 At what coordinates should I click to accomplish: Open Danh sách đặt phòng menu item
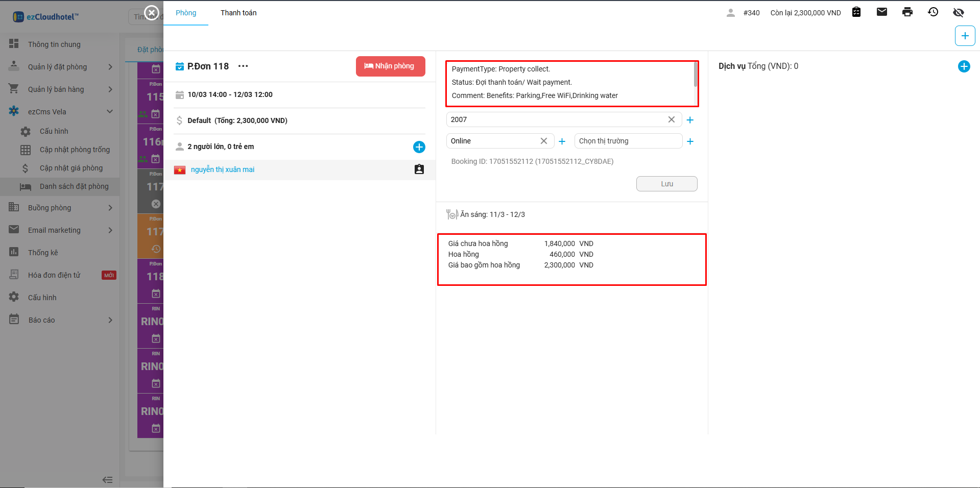pos(74,186)
